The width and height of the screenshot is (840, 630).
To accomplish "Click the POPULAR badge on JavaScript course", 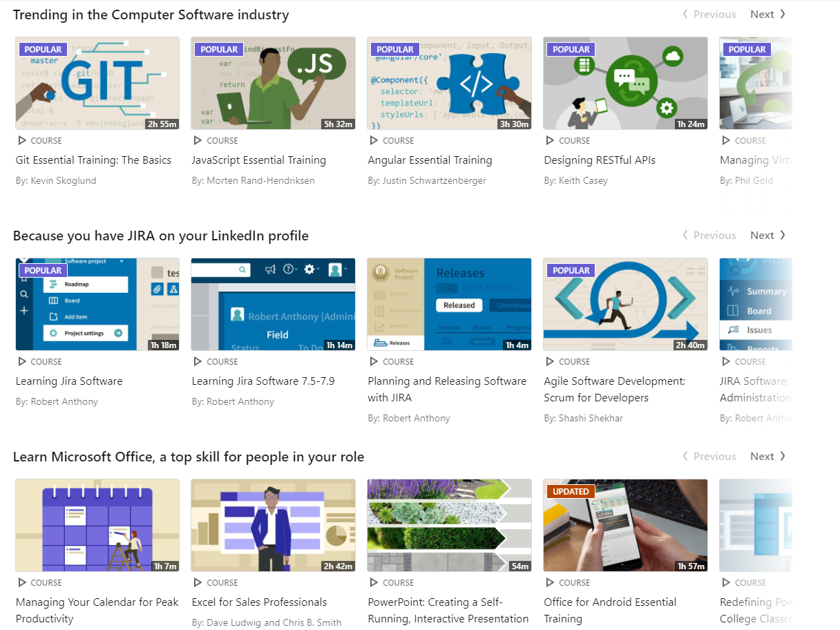I will pyautogui.click(x=219, y=50).
